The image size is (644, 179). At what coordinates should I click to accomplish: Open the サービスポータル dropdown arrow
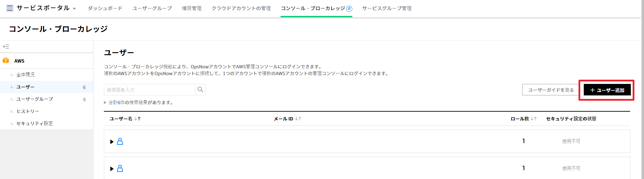click(74, 9)
